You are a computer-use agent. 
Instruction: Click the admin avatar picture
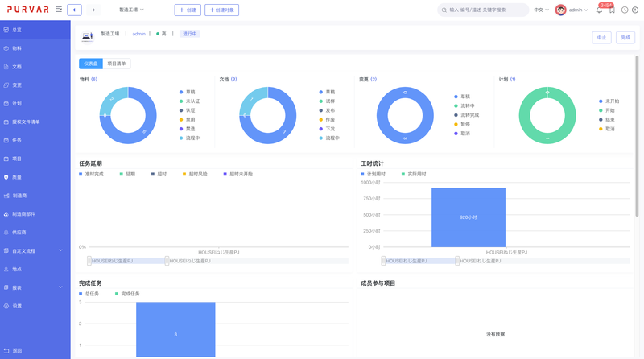point(560,10)
